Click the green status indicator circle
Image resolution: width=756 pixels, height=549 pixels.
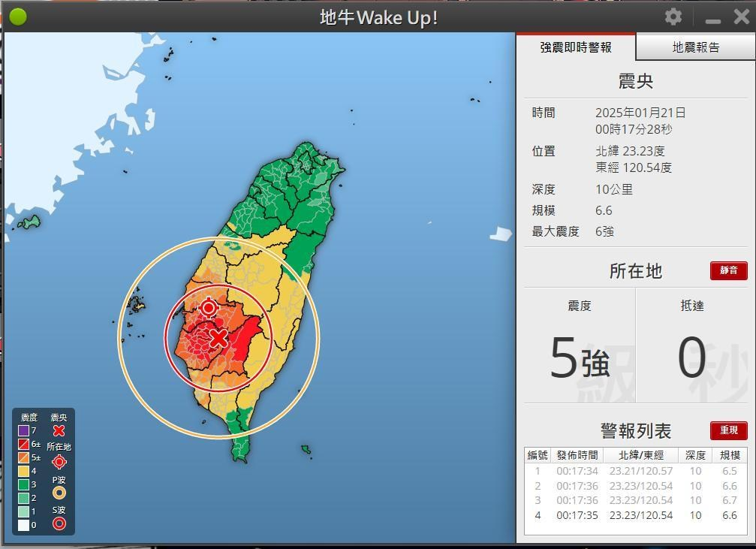coord(18,17)
